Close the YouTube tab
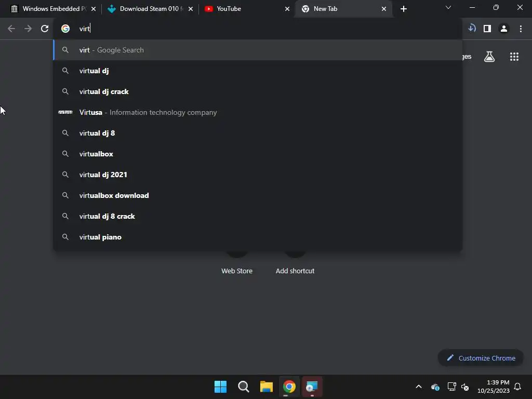The image size is (532, 399). [287, 9]
